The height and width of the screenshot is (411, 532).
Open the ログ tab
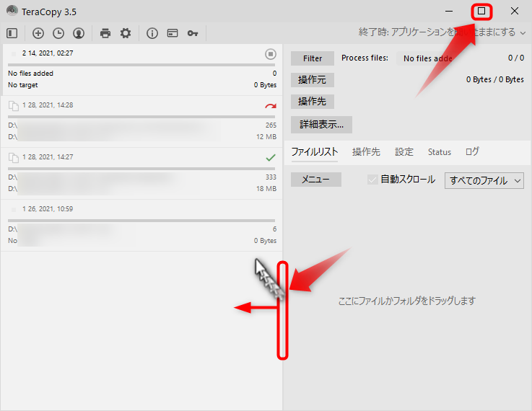472,151
